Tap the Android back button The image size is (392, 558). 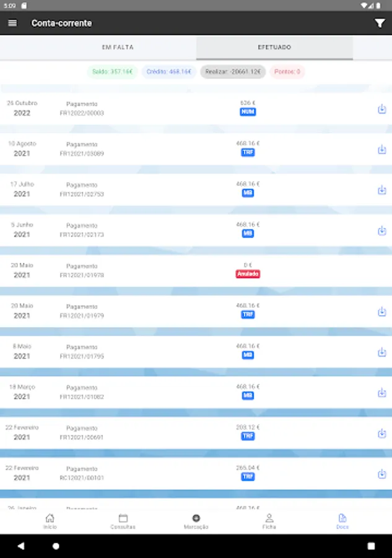(x=21, y=546)
